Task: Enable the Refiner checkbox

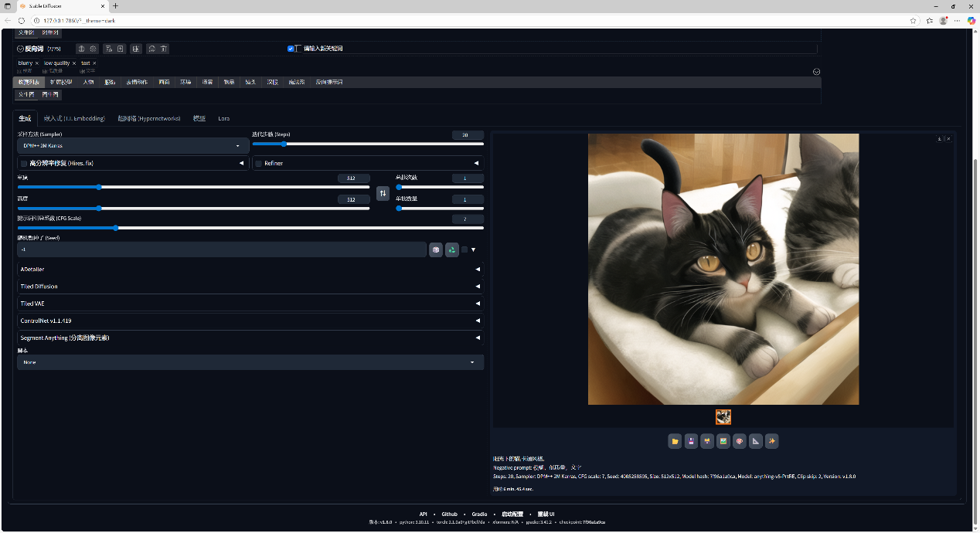Action: click(x=259, y=164)
